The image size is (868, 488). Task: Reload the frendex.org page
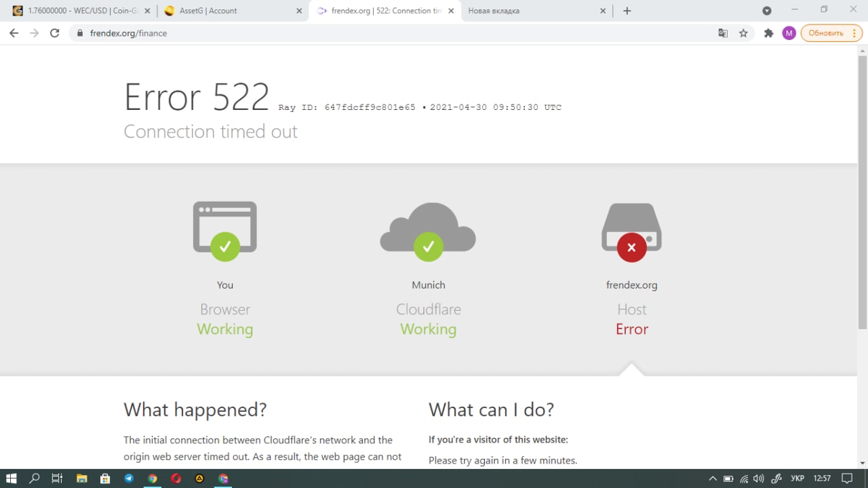click(x=55, y=33)
